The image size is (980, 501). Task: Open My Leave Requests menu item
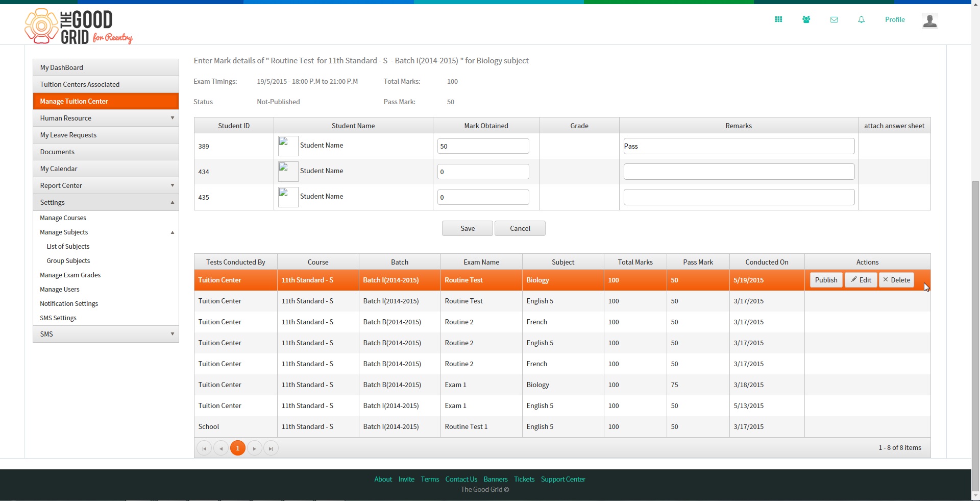click(106, 135)
